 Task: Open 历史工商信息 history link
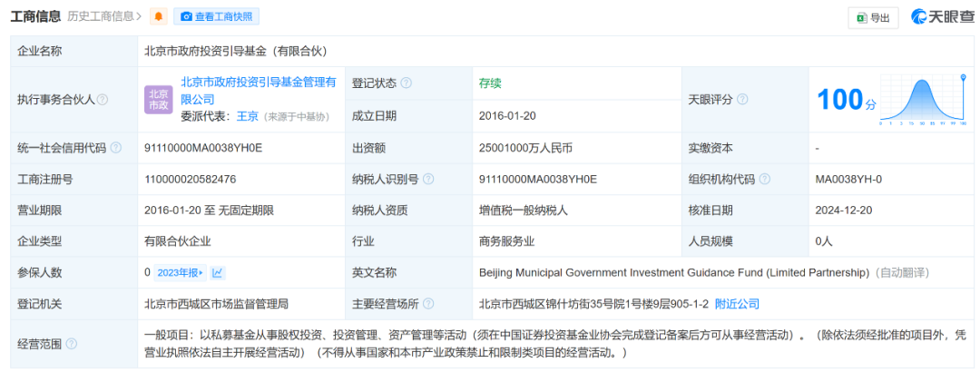point(104,16)
